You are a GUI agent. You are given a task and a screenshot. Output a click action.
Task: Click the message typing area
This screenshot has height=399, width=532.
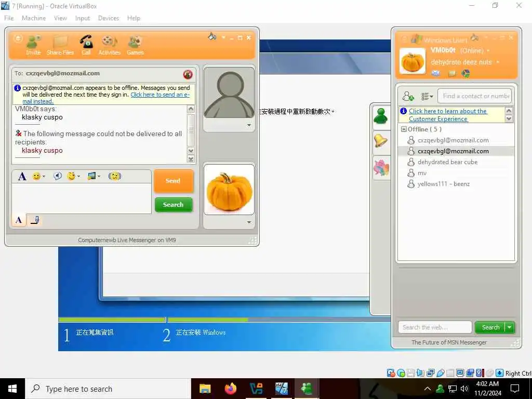(x=82, y=198)
